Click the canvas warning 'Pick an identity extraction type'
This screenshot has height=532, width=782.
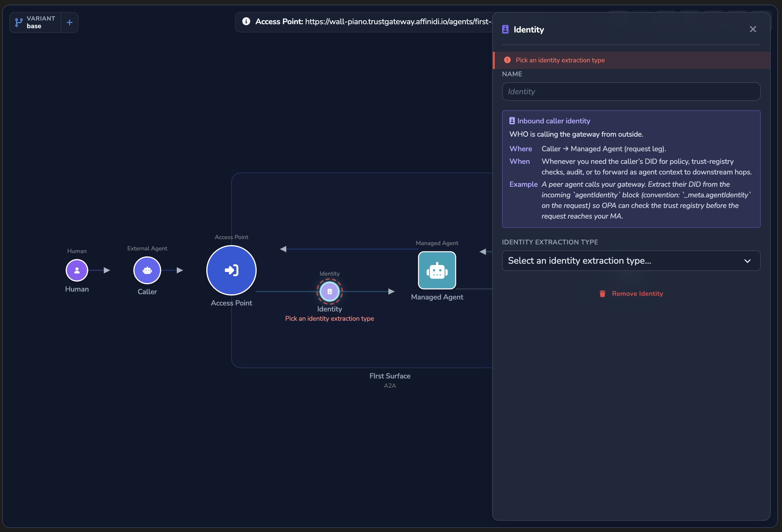point(329,318)
